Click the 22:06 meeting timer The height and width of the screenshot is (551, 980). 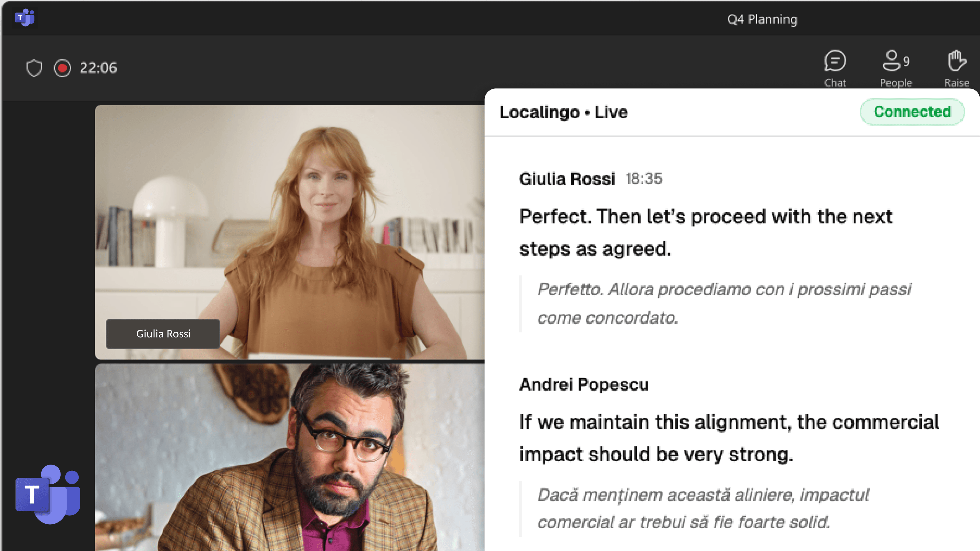click(98, 68)
